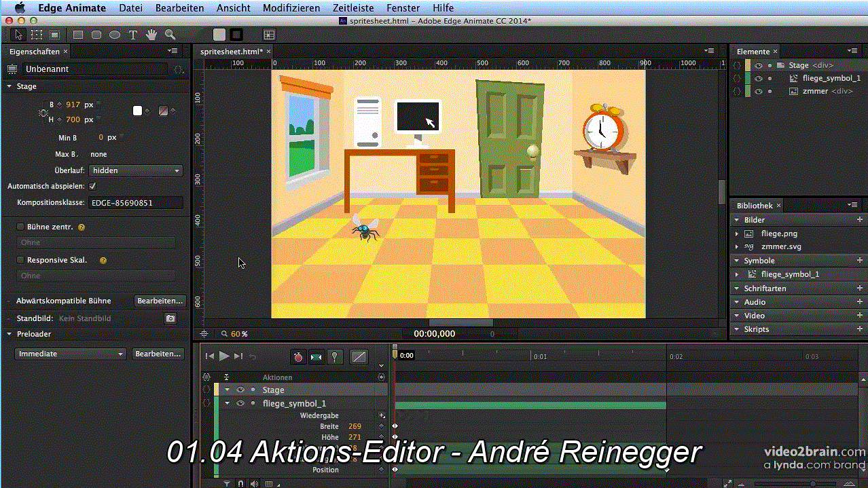The height and width of the screenshot is (488, 868).
Task: Activate the Hand tool
Action: point(151,35)
